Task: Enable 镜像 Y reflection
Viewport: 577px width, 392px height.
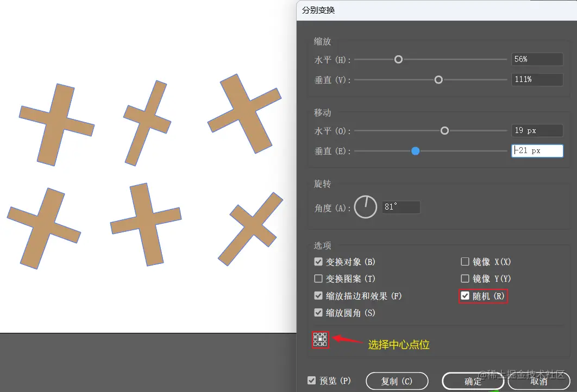Action: 465,279
